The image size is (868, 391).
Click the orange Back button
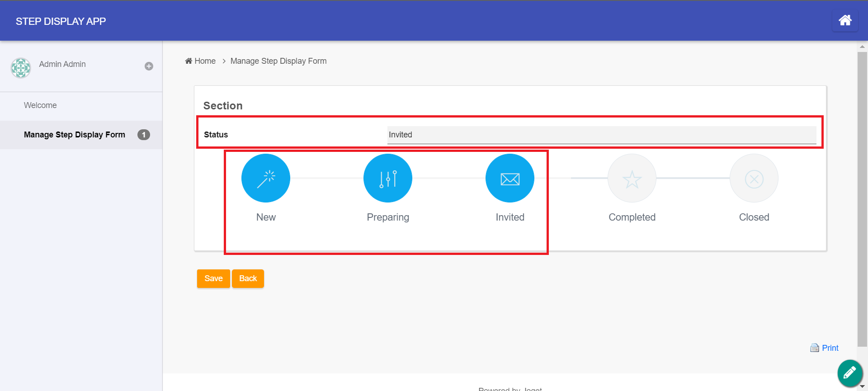pyautogui.click(x=248, y=278)
